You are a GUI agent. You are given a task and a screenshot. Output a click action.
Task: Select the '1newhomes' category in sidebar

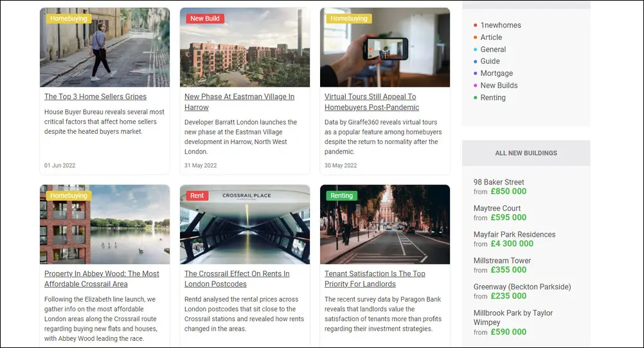click(x=501, y=25)
